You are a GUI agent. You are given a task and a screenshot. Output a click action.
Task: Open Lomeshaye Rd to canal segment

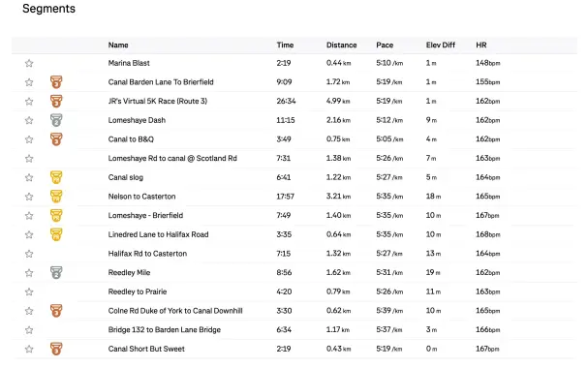pos(172,158)
